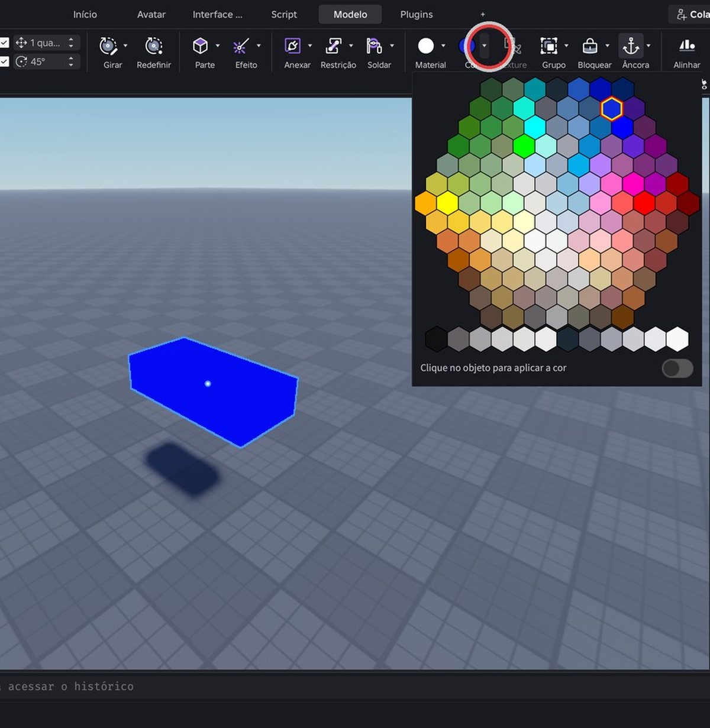
Task: Increase the 1 qua... move snap stepper
Action: (x=71, y=40)
